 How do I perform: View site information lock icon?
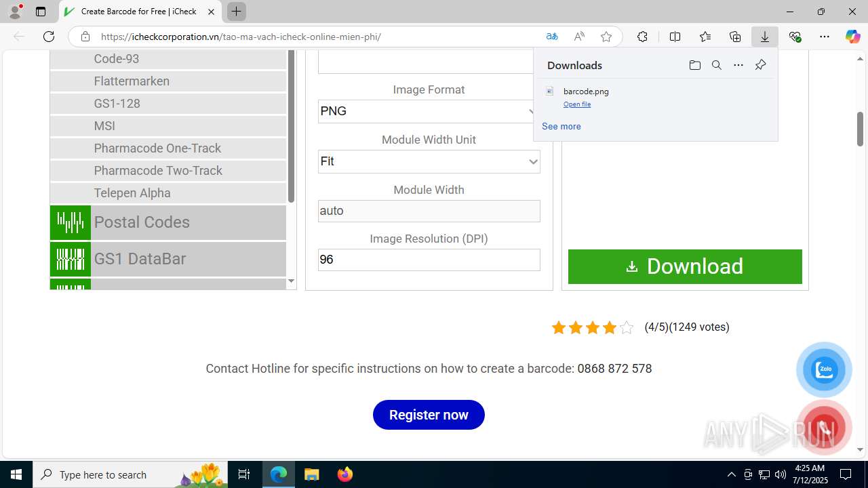tap(85, 37)
